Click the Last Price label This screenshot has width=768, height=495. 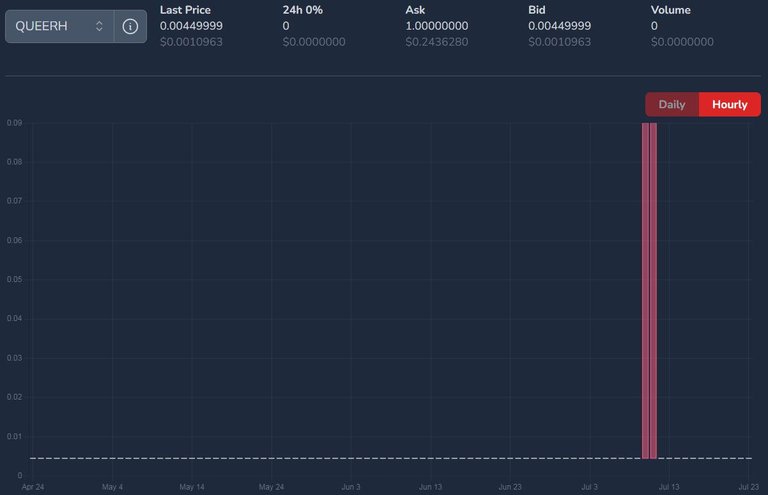(185, 10)
